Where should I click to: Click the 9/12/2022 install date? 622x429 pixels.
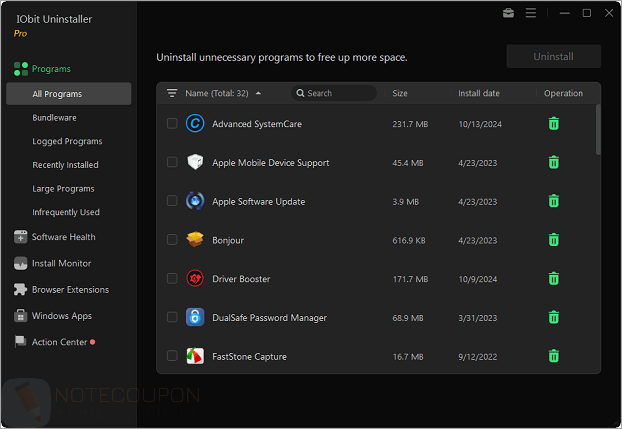point(478,357)
